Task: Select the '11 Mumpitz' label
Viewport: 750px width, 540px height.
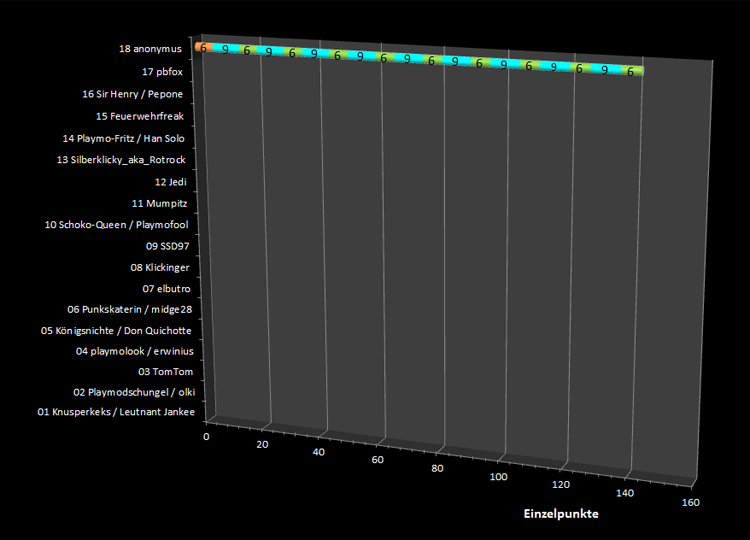Action: click(160, 204)
